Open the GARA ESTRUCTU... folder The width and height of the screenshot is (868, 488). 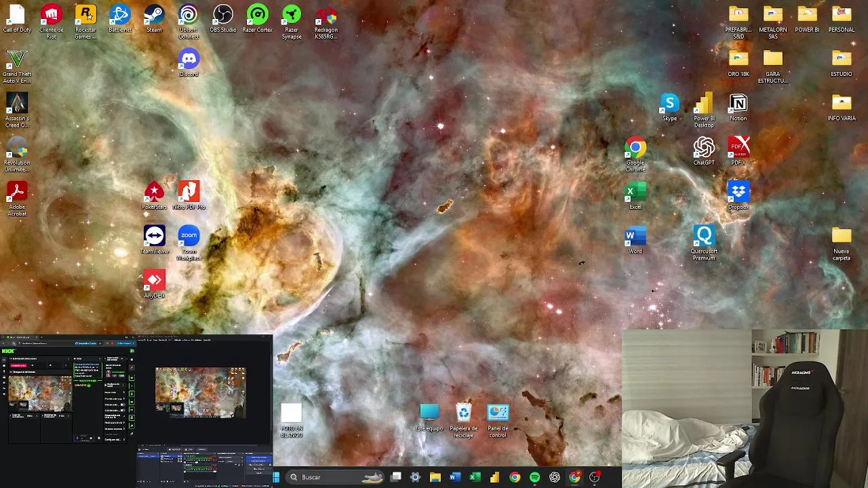772,66
